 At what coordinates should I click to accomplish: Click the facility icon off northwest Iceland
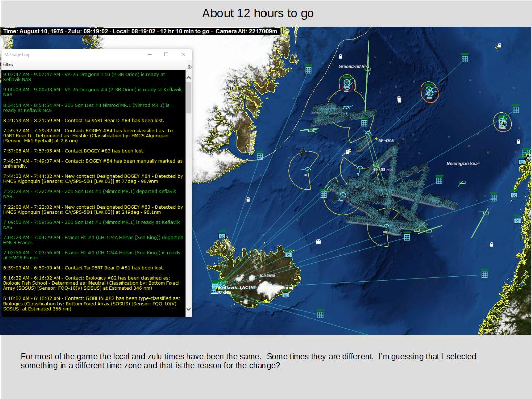point(222,236)
